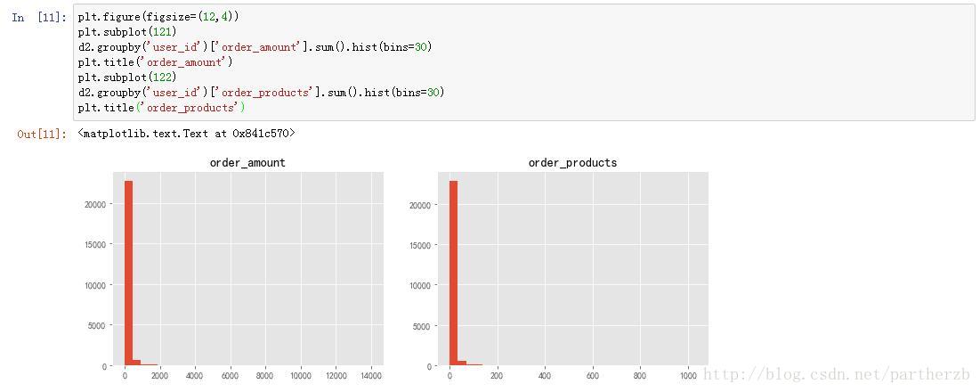Click the 1000 x-axis label on order_products chart
The width and height of the screenshot is (980, 392).
(687, 376)
